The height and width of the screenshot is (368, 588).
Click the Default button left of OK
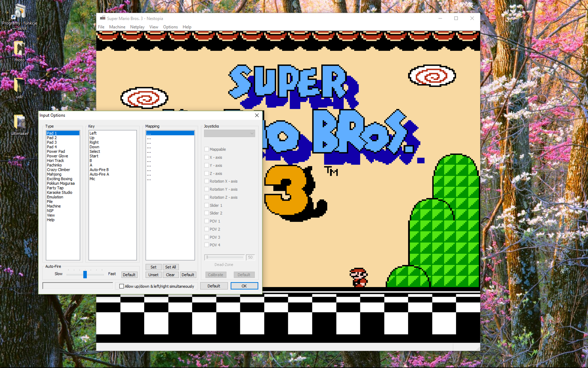click(x=214, y=286)
